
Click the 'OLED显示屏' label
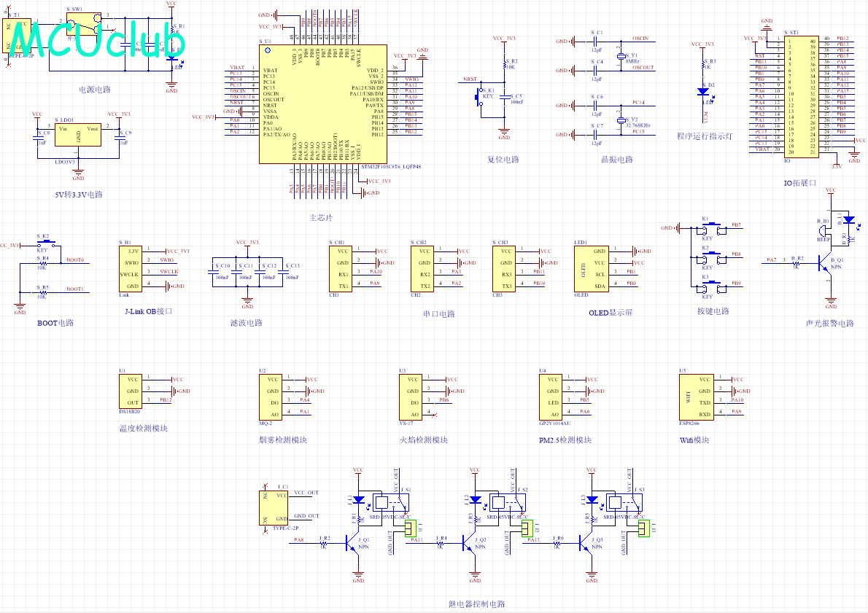[x=611, y=313]
